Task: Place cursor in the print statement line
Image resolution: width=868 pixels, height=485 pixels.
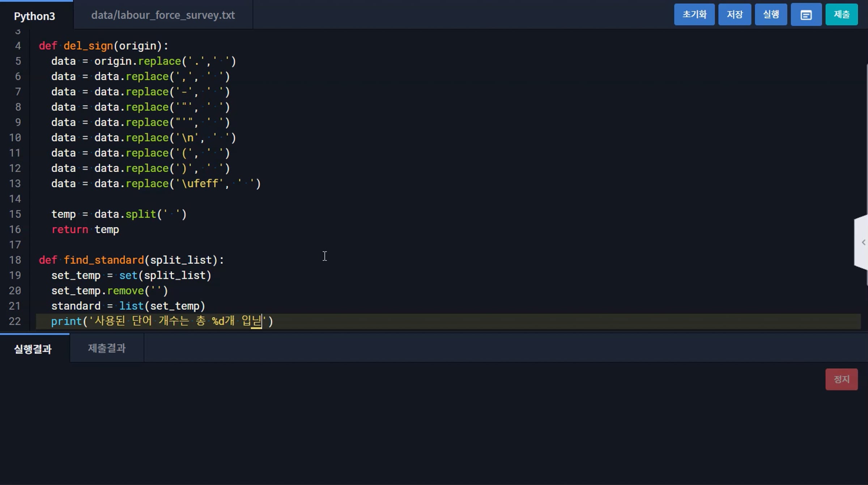Action: coord(163,321)
